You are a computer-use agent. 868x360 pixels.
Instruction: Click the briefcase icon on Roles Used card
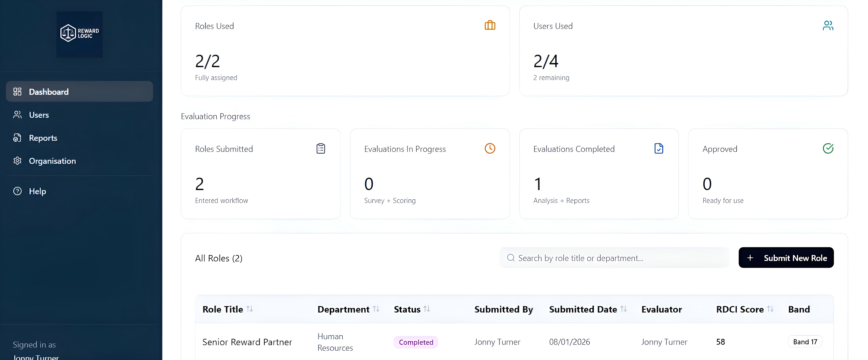point(490,25)
